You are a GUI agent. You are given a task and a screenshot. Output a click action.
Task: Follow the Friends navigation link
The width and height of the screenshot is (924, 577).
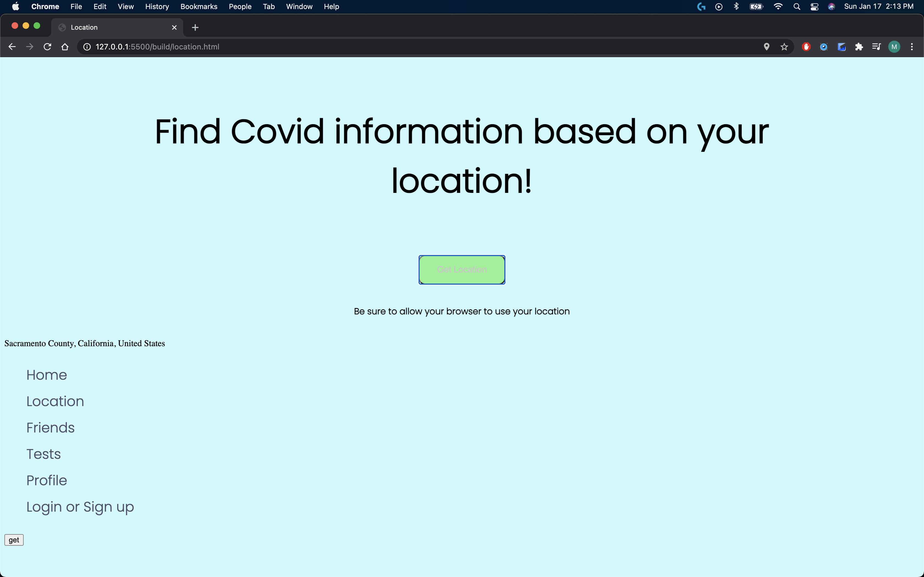click(50, 428)
